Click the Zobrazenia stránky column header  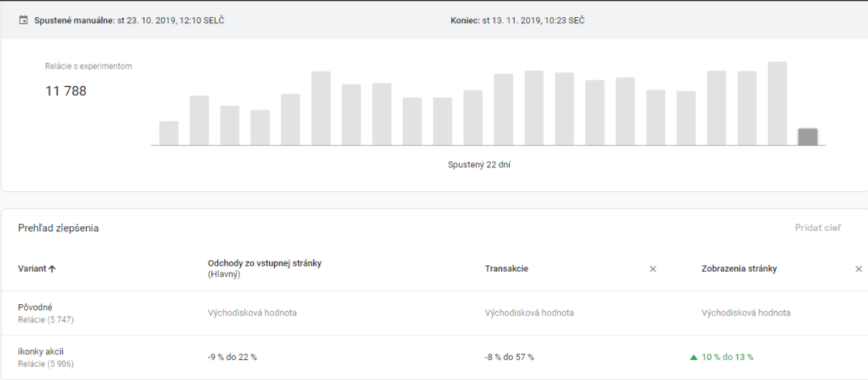point(739,269)
